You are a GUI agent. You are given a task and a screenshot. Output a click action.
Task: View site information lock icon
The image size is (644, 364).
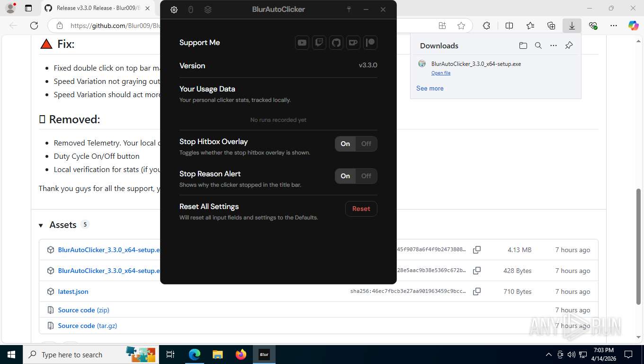[x=59, y=26]
